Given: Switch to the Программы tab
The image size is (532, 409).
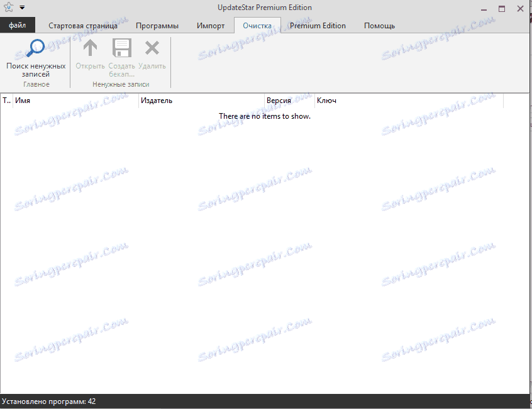Looking at the screenshot, I should click(157, 26).
